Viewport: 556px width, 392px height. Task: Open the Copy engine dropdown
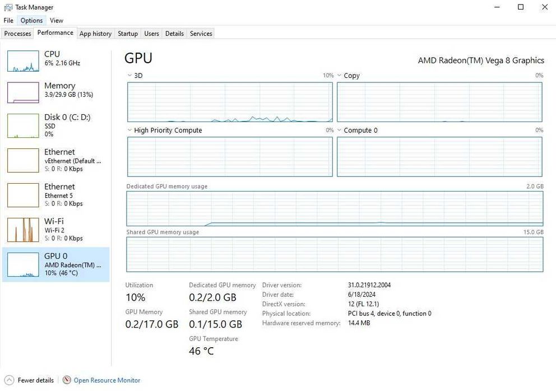click(340, 76)
